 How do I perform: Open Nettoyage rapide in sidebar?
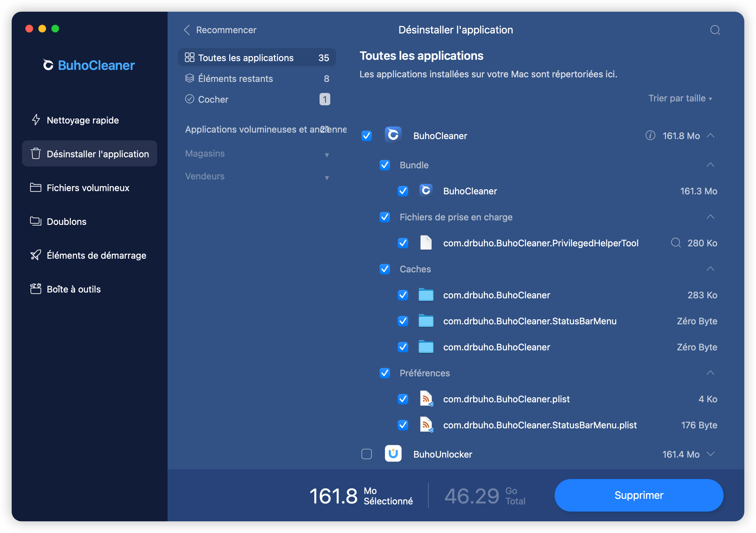click(x=89, y=120)
